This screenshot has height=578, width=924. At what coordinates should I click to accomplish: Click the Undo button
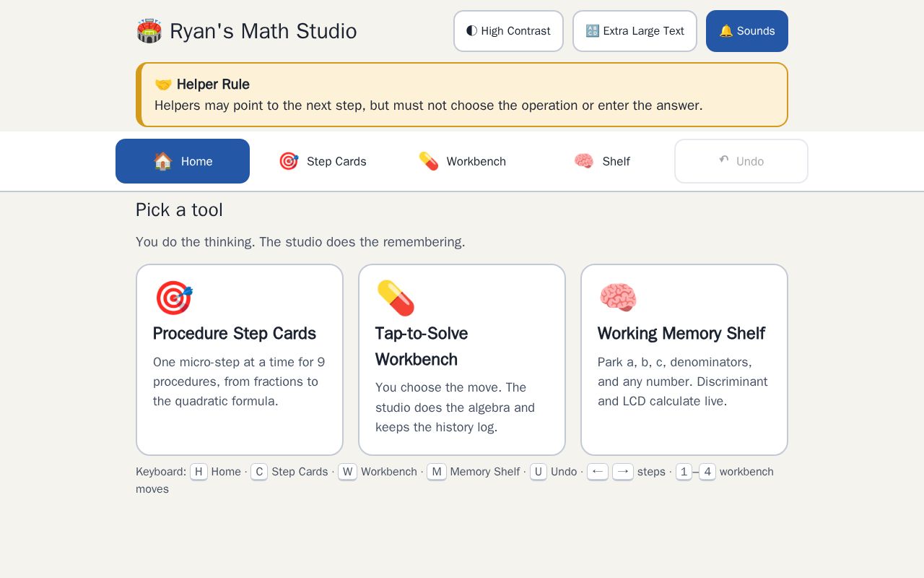point(741,161)
